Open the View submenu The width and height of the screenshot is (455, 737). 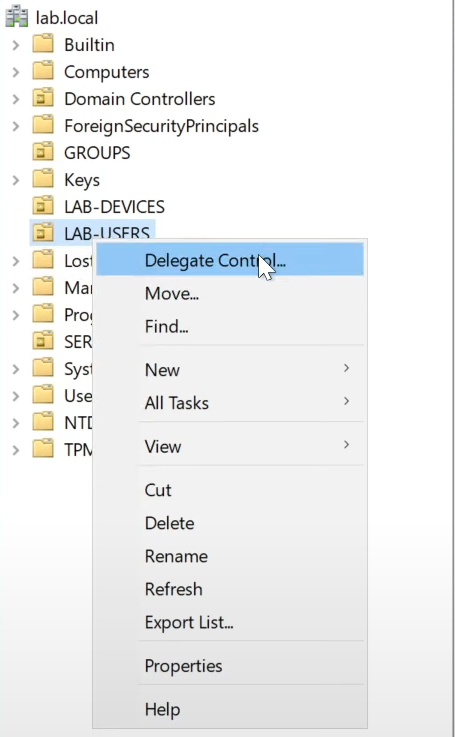(x=230, y=446)
